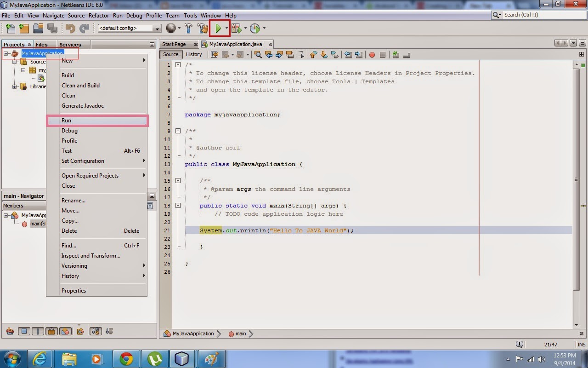Collapse the code fold at line 18 main
The height and width of the screenshot is (368, 588).
pyautogui.click(x=178, y=206)
